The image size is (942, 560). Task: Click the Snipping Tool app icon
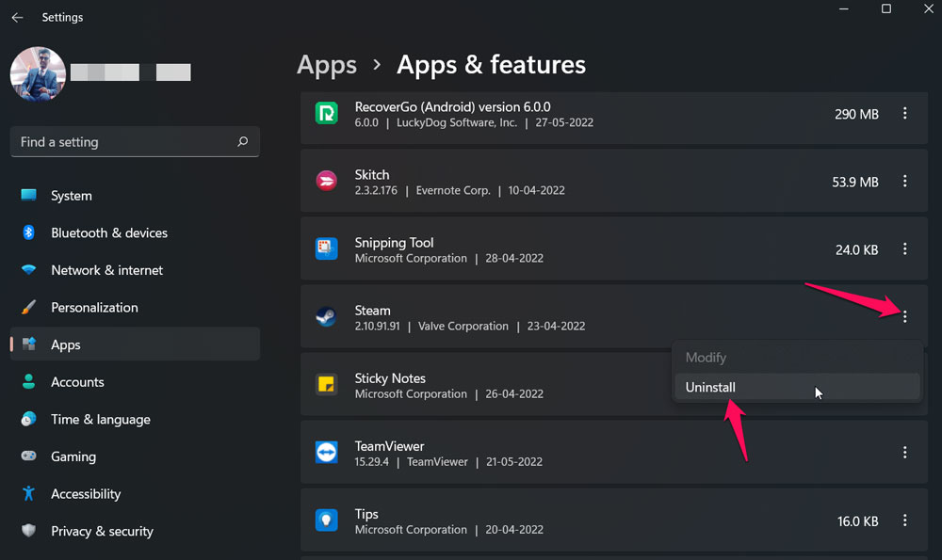coord(326,248)
